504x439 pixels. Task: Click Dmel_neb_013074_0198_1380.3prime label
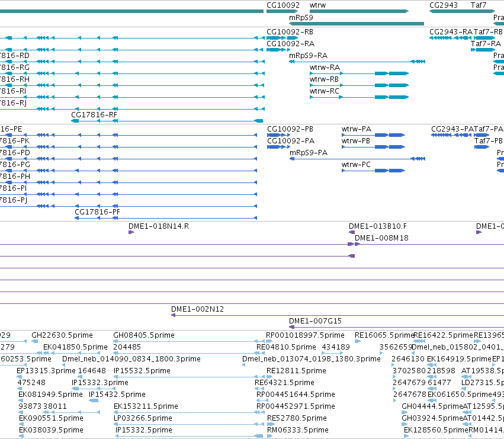click(x=311, y=359)
